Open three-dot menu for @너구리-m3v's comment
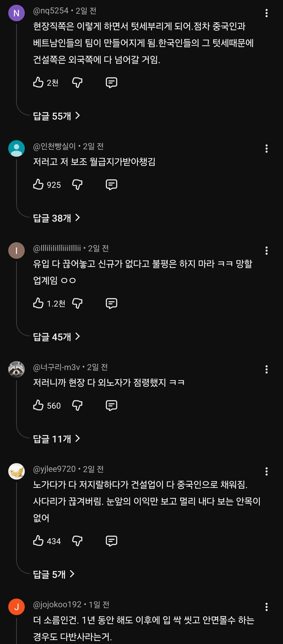This screenshot has height=644, width=283. (x=266, y=369)
